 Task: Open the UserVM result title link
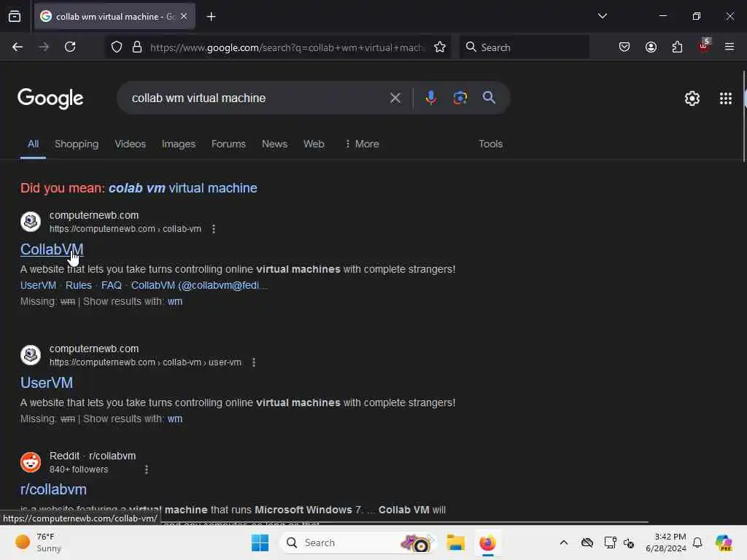click(47, 383)
